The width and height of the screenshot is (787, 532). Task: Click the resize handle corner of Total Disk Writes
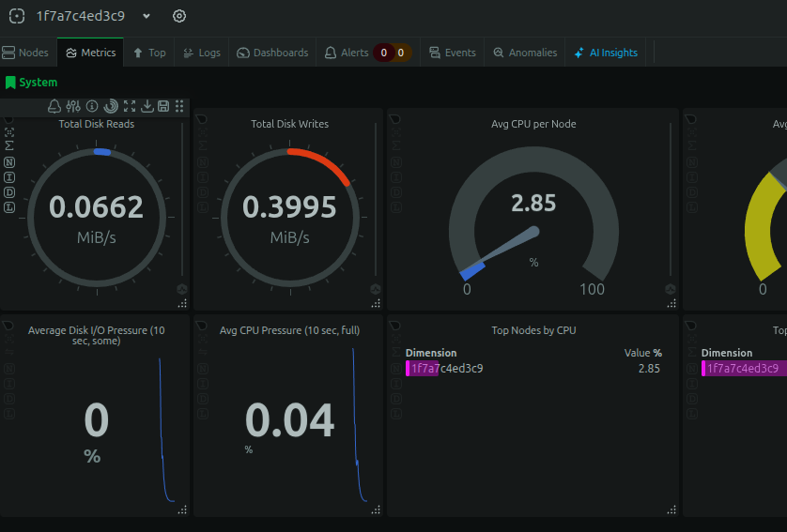tap(376, 303)
